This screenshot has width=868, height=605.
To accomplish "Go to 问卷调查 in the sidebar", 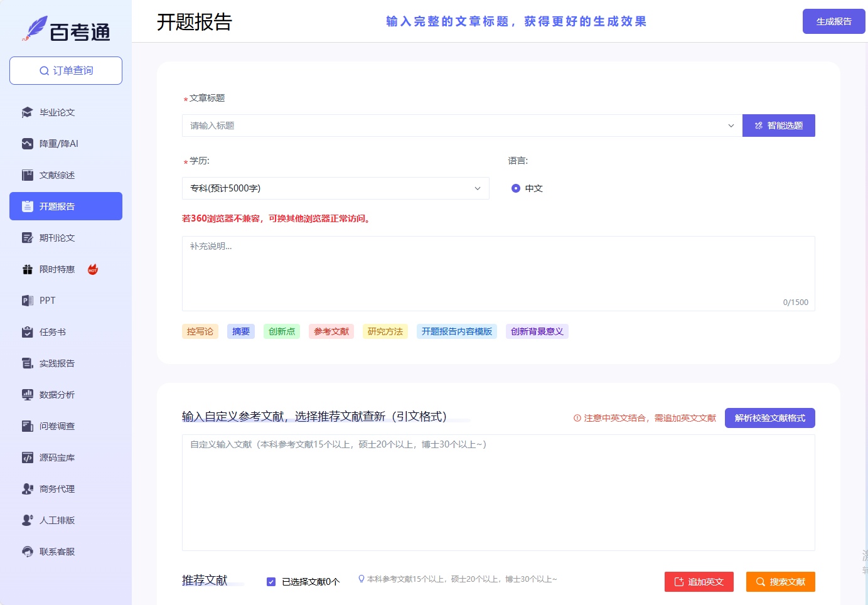I will (x=57, y=426).
